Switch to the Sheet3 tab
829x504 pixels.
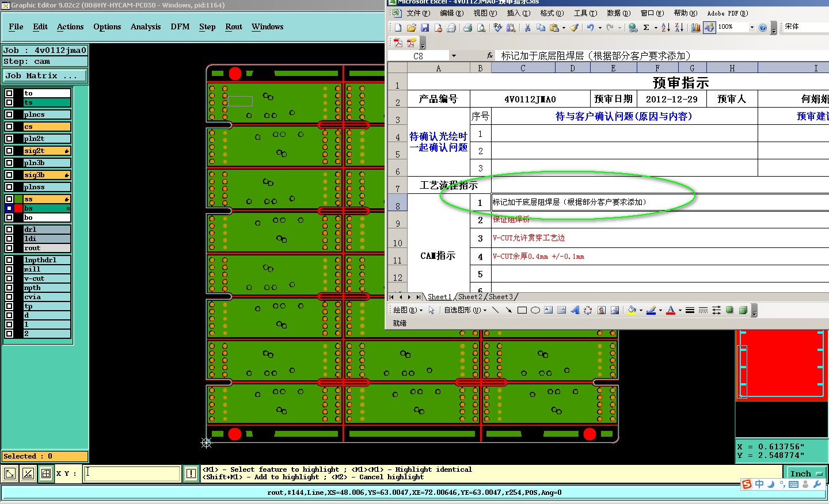501,297
